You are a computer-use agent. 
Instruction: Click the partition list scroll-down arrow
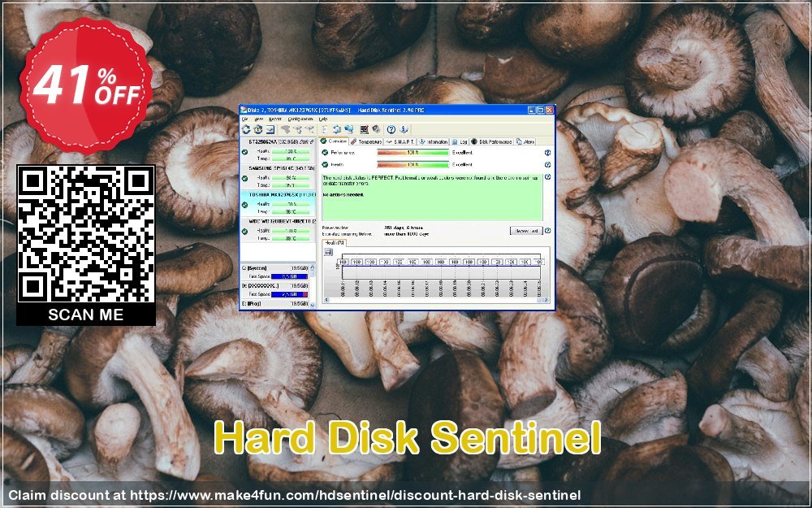313,306
